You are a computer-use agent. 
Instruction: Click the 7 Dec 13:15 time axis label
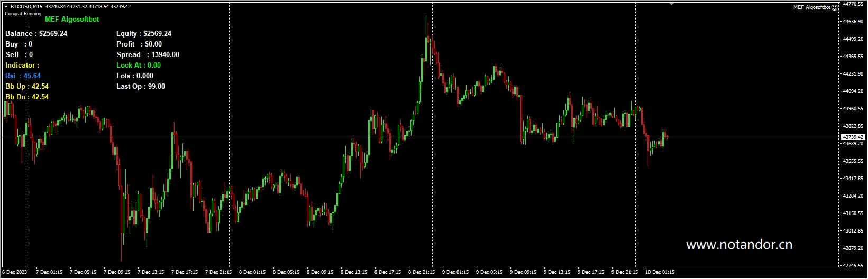pyautogui.click(x=151, y=272)
